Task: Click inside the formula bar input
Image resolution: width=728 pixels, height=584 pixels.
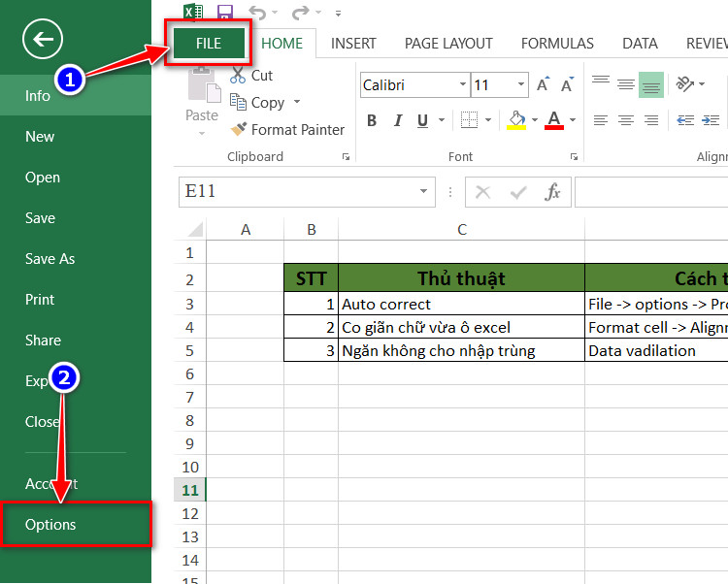Action: (651, 191)
